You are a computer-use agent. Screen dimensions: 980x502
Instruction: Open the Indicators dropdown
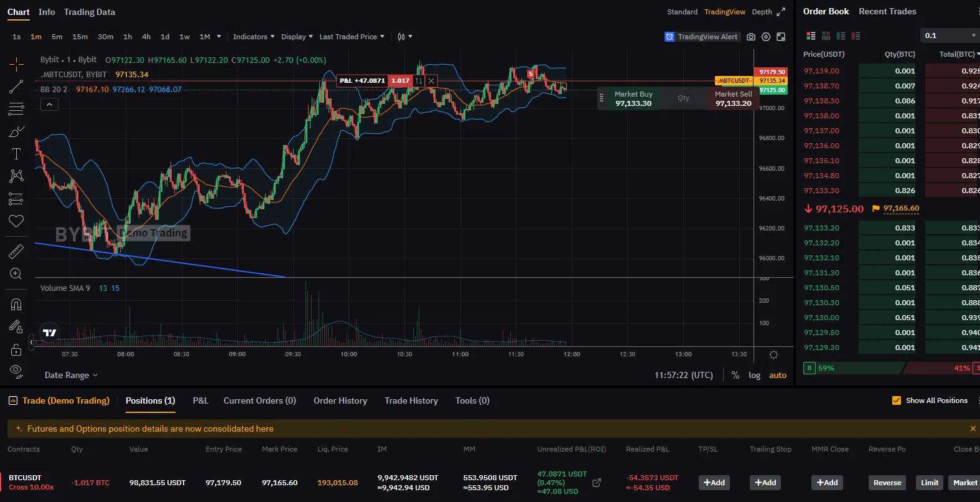[x=253, y=37]
